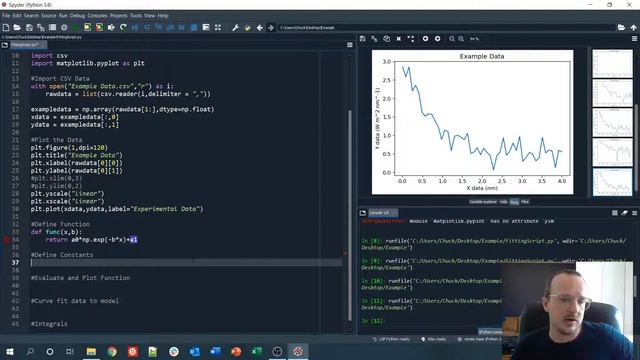Browse the editor tabs list icon
The height and width of the screenshot is (360, 640).
click(5, 45)
